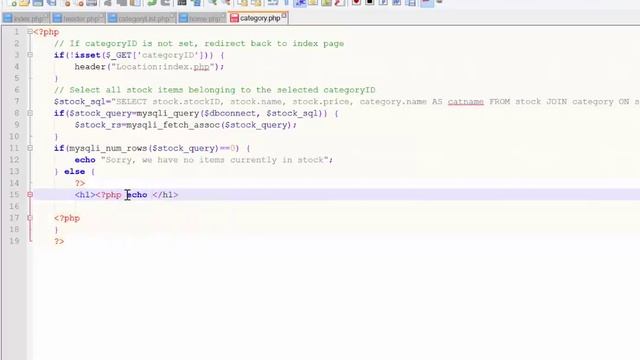
Task: Switch to the home.php tab
Action: tap(202, 18)
